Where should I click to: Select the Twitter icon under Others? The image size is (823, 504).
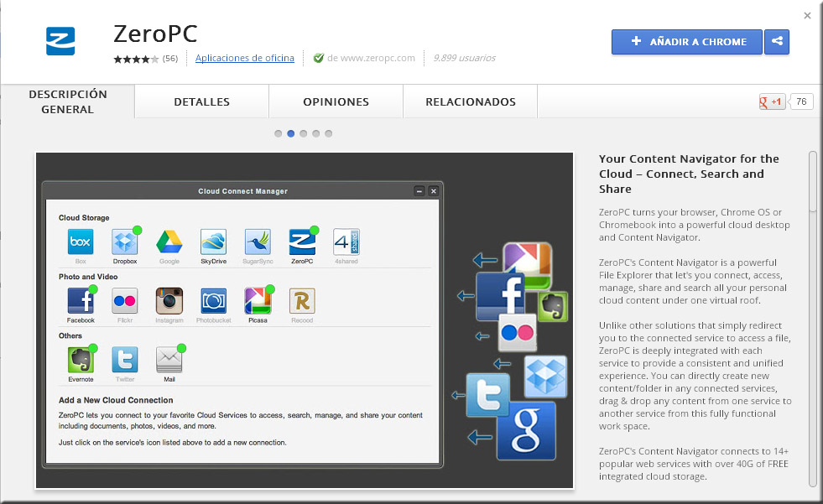pos(125,360)
